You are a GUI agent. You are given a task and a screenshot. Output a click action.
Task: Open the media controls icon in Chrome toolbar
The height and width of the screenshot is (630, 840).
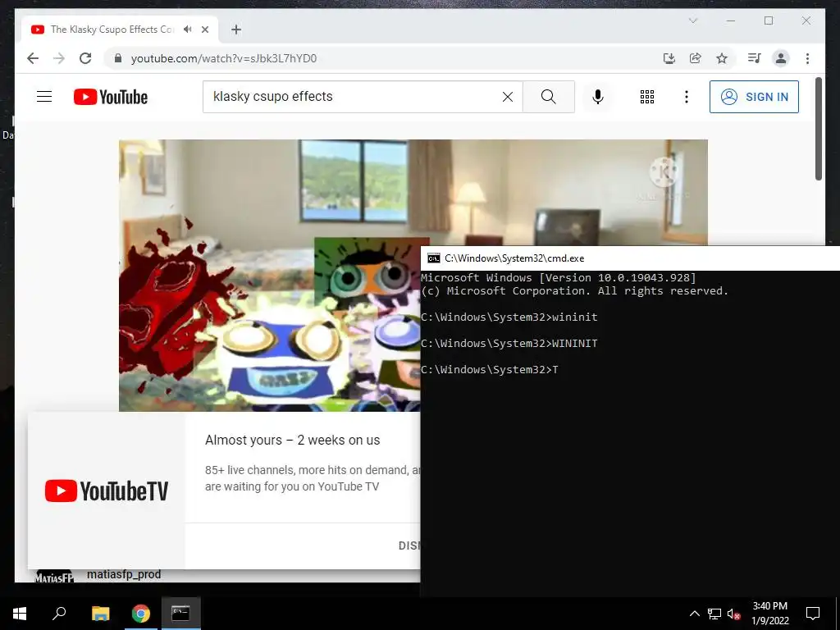[x=755, y=58]
